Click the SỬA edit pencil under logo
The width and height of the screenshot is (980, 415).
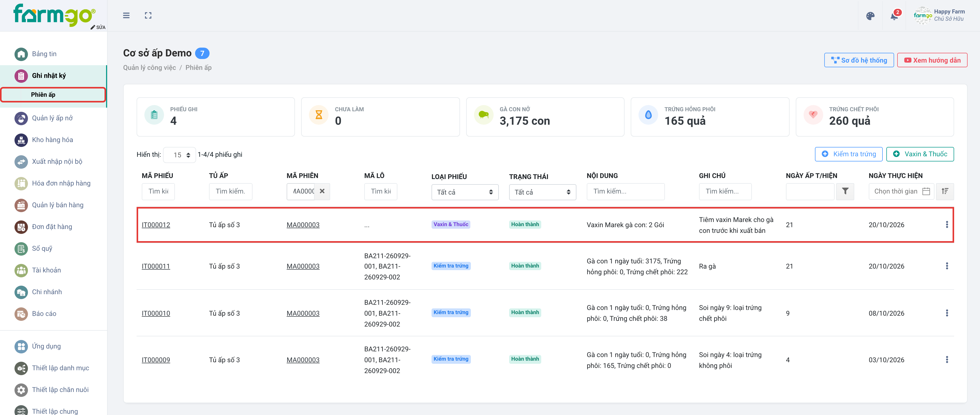(98, 27)
